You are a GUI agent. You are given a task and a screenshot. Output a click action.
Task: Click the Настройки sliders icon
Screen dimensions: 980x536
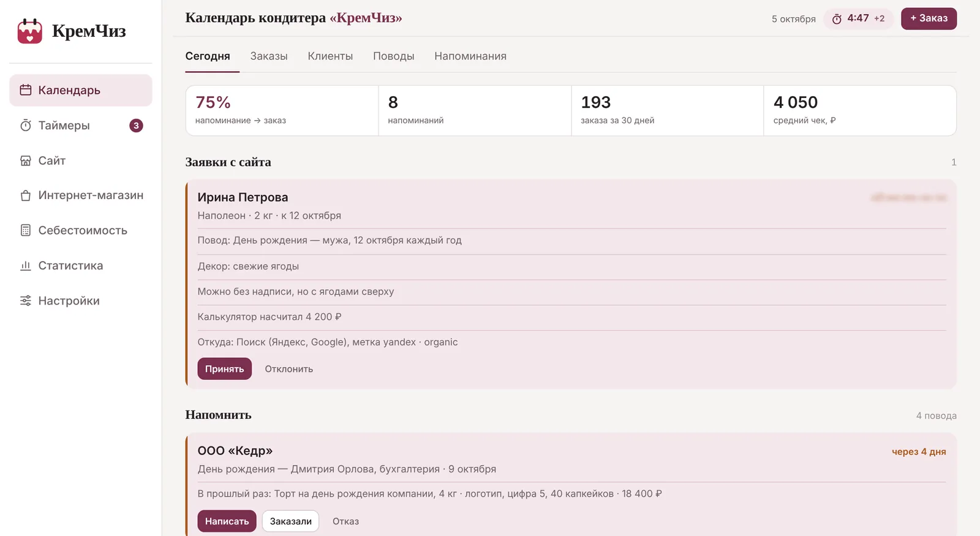click(26, 301)
